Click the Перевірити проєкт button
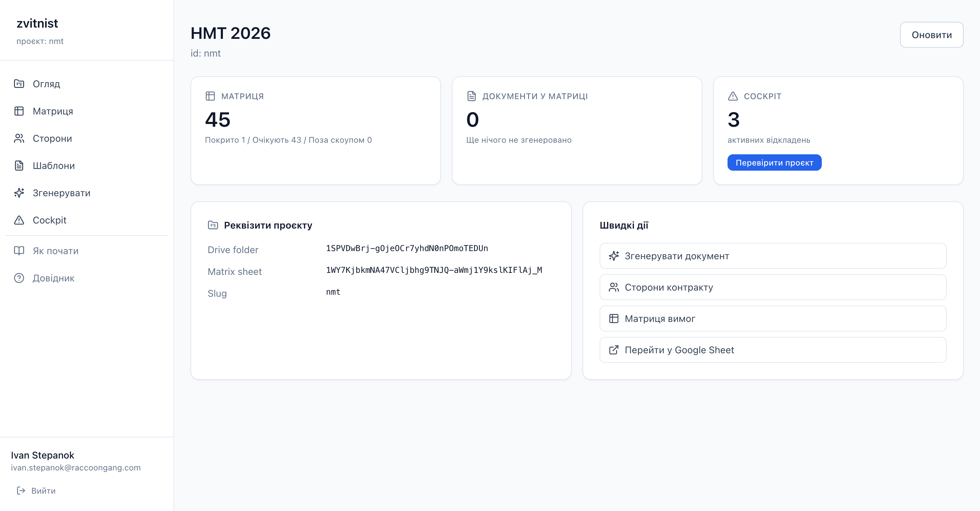The image size is (980, 511). coord(774,162)
